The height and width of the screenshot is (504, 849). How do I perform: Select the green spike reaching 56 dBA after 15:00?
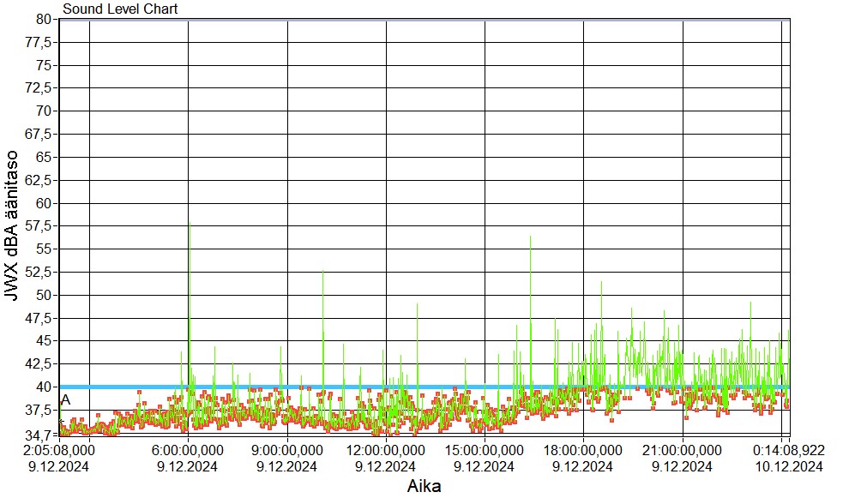click(x=530, y=238)
